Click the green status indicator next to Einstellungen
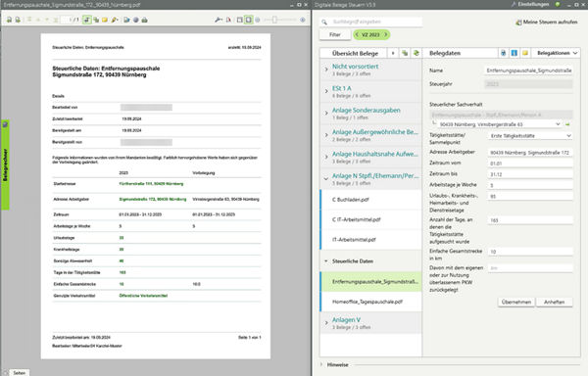The width and height of the screenshot is (588, 376). click(558, 5)
